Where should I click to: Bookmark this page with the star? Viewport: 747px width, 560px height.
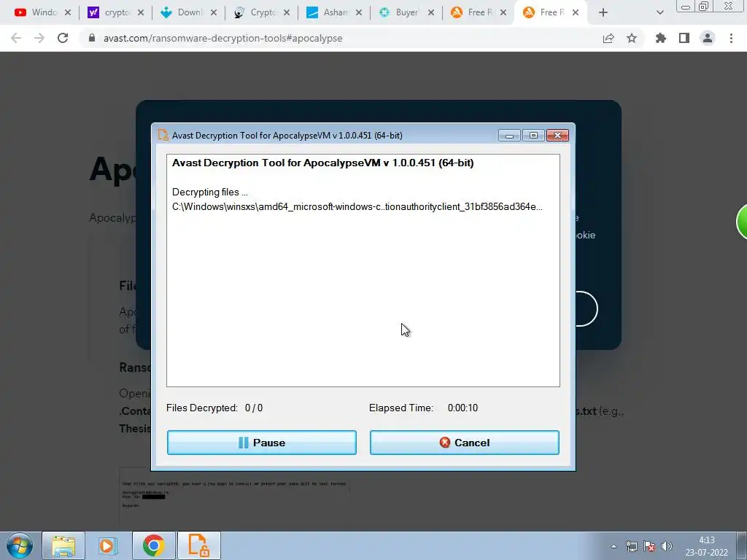tap(632, 38)
